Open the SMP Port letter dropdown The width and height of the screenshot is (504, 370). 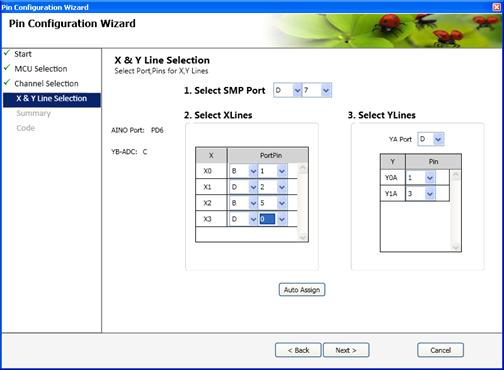click(x=287, y=90)
